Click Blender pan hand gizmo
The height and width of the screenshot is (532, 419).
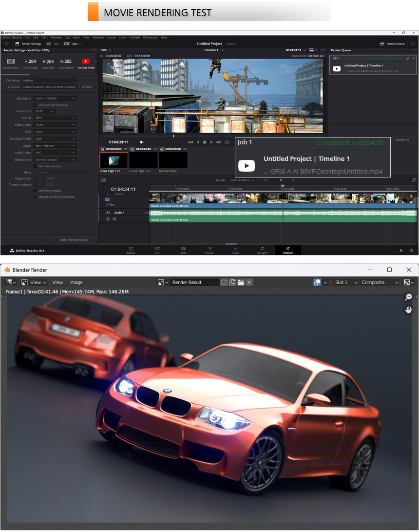(408, 310)
